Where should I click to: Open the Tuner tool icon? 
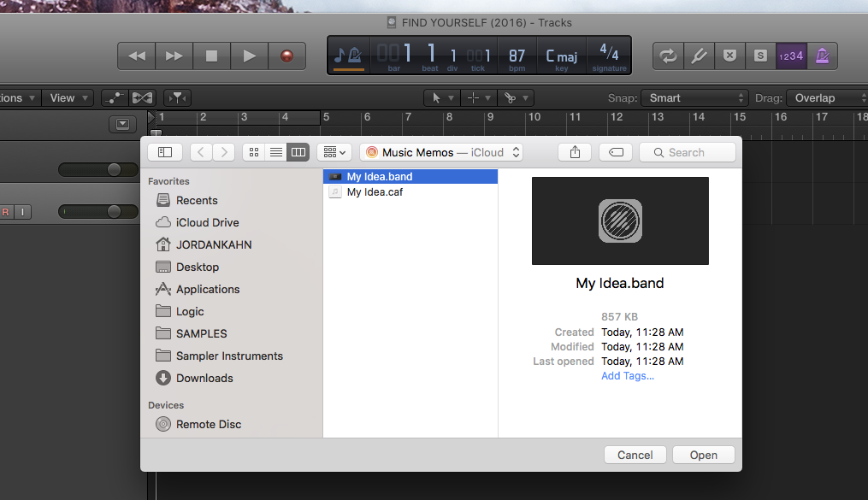pos(699,56)
